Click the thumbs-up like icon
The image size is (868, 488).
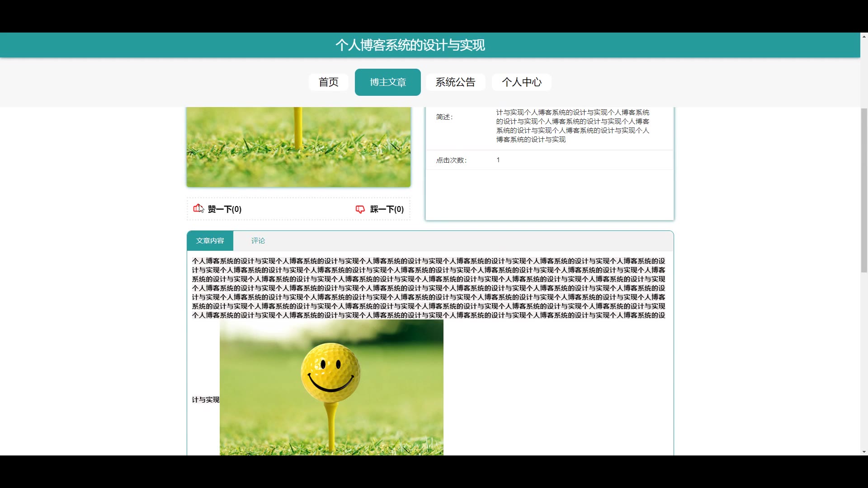[198, 209]
